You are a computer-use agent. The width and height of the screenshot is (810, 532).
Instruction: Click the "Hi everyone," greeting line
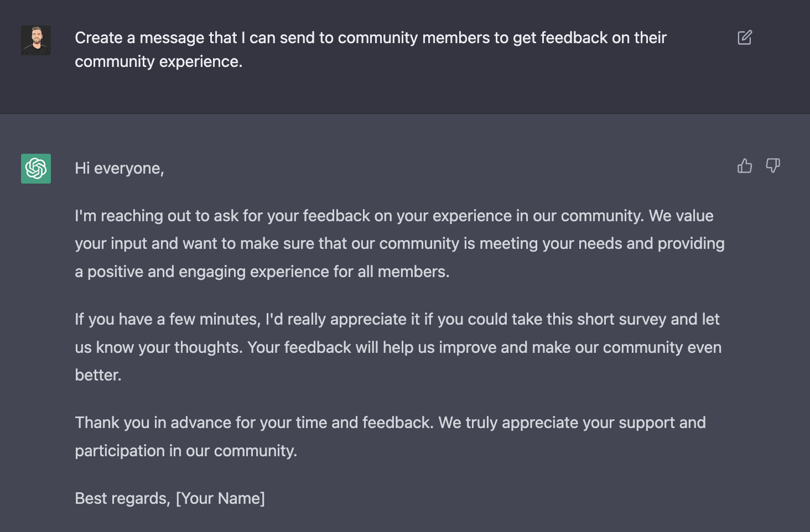click(x=120, y=168)
